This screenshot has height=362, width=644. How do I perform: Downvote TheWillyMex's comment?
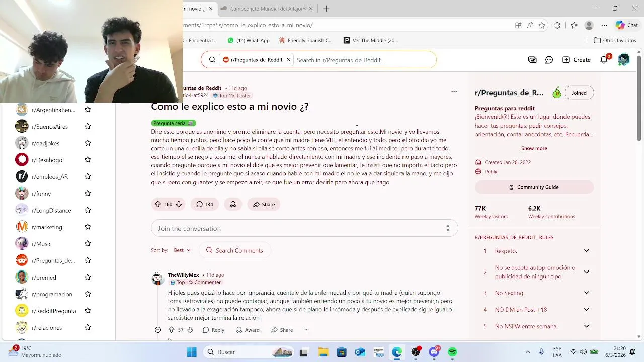coord(190,330)
